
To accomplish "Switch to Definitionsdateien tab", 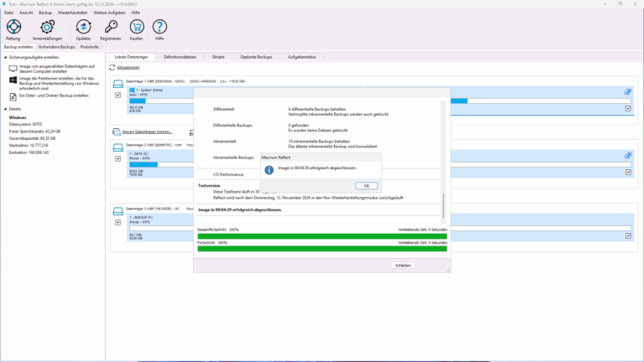I will click(x=180, y=57).
